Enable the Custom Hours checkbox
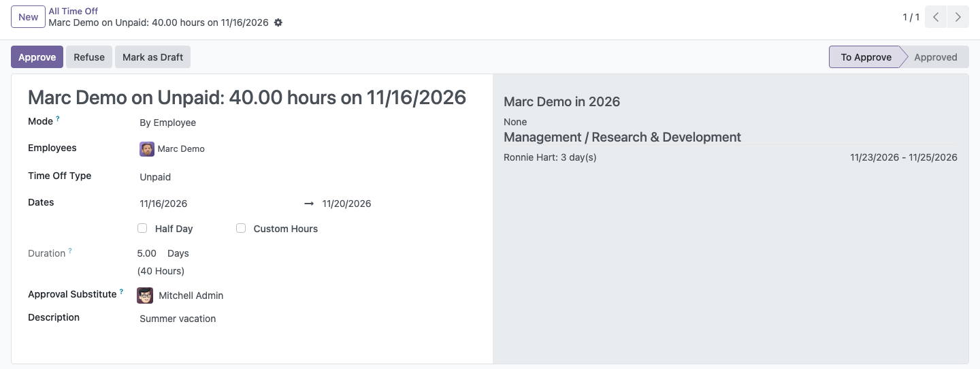The image size is (980, 369). tap(241, 228)
